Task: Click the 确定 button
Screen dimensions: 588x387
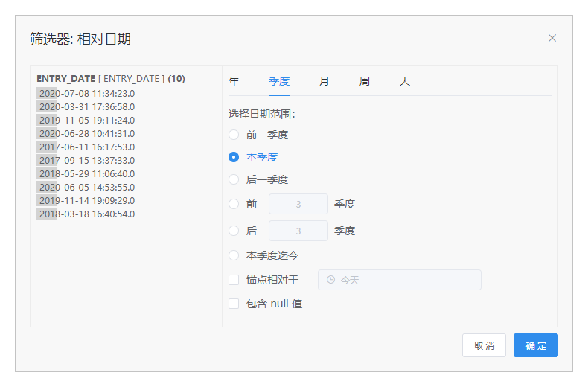Action: click(535, 345)
